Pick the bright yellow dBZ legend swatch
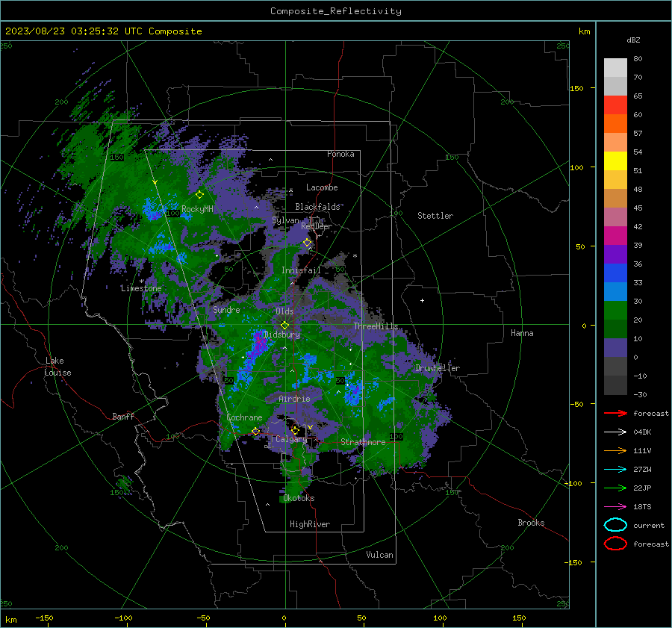 [615, 161]
